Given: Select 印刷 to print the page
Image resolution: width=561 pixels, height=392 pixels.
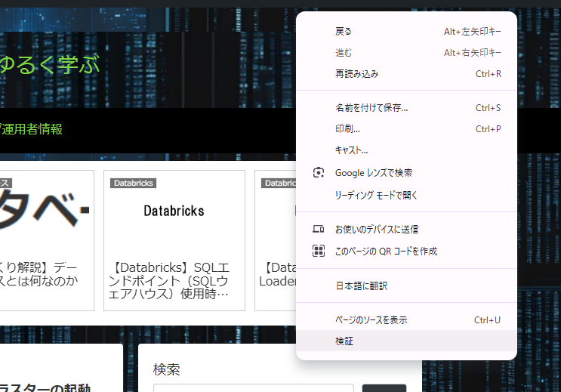Looking at the screenshot, I should [x=347, y=129].
